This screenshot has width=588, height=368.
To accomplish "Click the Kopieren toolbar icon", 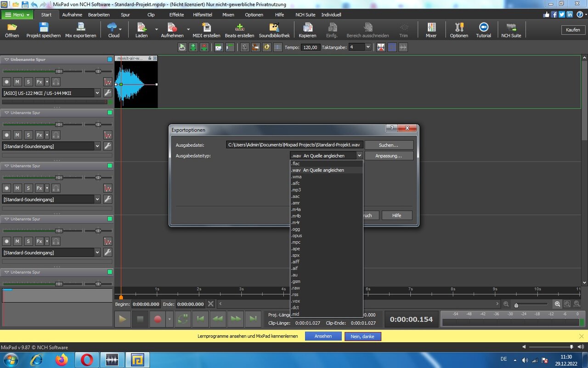I will click(307, 30).
